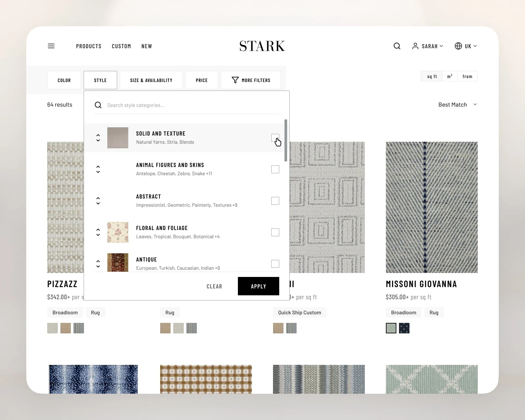Viewport: 525px width, 420px height.
Task: Click the user profile icon next to SARAH
Action: point(415,46)
